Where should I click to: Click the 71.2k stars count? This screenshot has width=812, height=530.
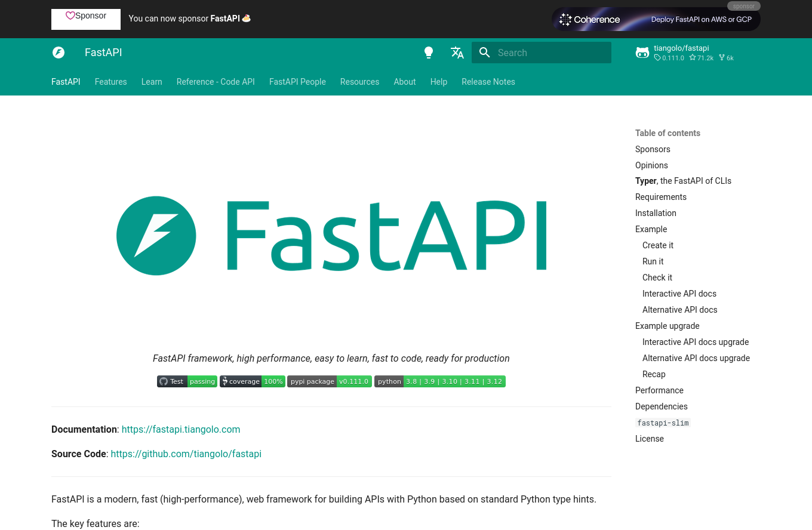(702, 58)
